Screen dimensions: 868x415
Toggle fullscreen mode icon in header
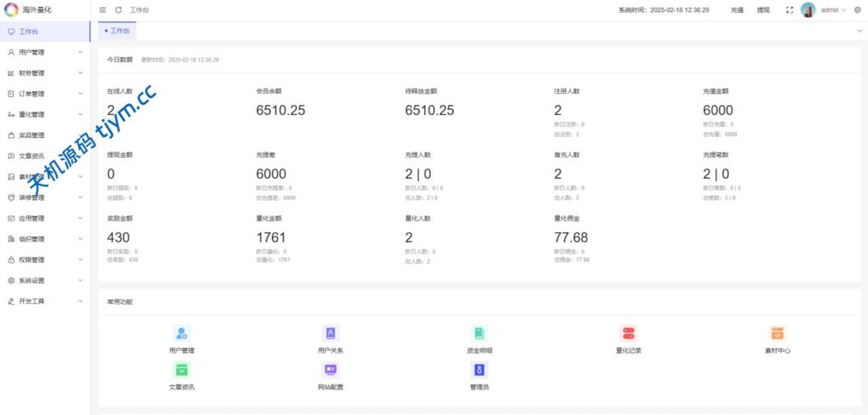(790, 10)
